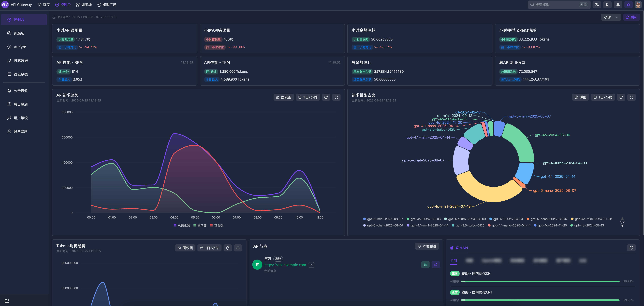Toggle gpt-4o-mini-2024-07-18 legend color dot

572,219
